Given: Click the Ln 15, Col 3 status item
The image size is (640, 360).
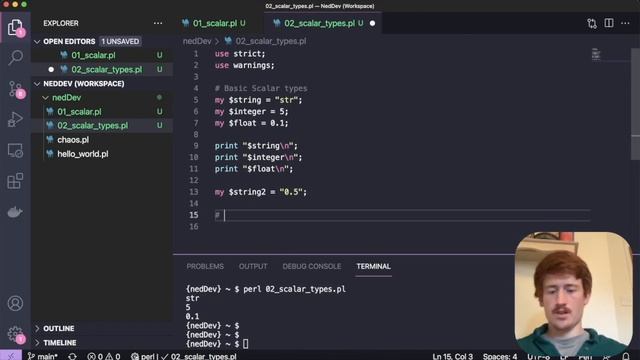Looking at the screenshot, I should point(452,356).
